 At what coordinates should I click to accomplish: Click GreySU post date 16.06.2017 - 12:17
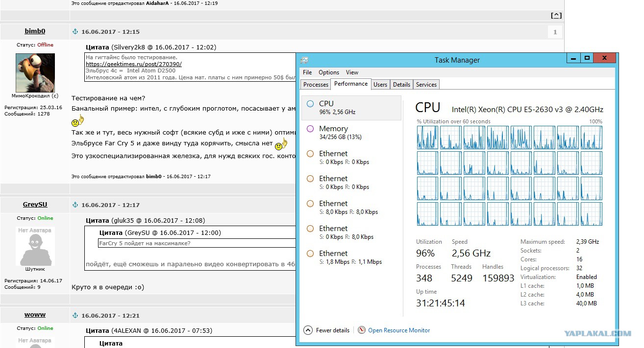point(110,205)
